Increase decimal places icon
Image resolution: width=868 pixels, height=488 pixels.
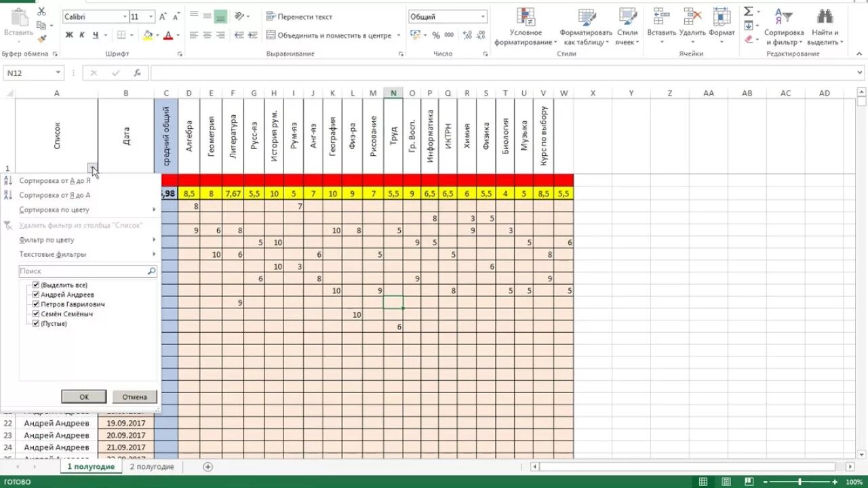466,35
